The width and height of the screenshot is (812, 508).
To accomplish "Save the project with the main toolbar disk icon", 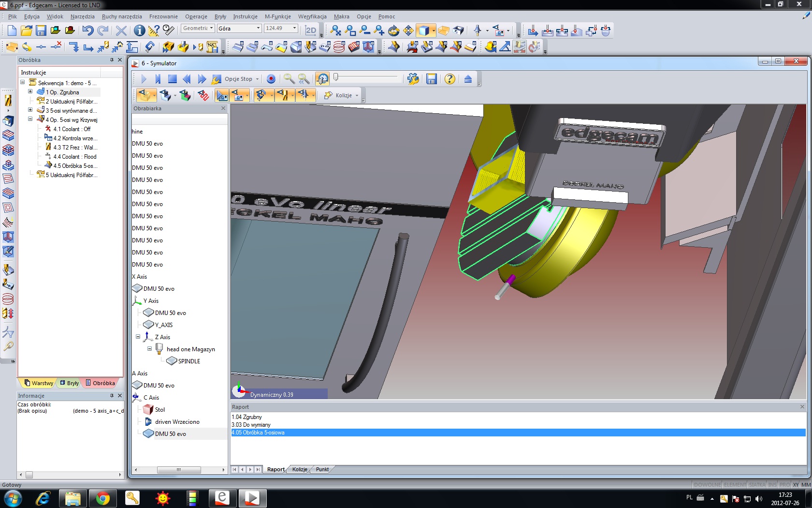I will 41,30.
